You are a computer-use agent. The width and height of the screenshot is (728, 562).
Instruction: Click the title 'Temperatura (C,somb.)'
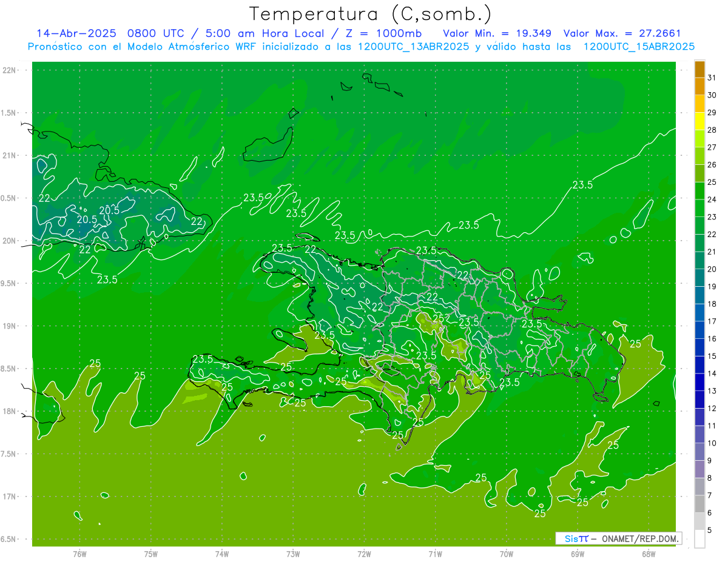click(371, 14)
